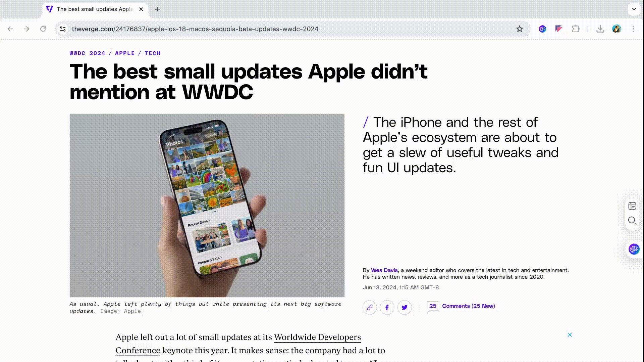Viewport: 644px width, 362px height.
Task: Copy the article link with chain icon
Action: pyautogui.click(x=370, y=307)
